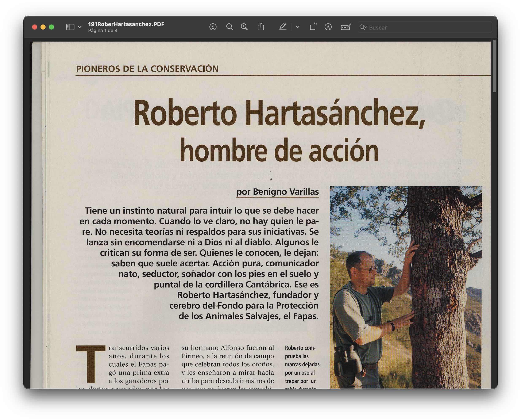Click the large drop cap T
The height and width of the screenshot is (420, 521).
click(x=91, y=364)
